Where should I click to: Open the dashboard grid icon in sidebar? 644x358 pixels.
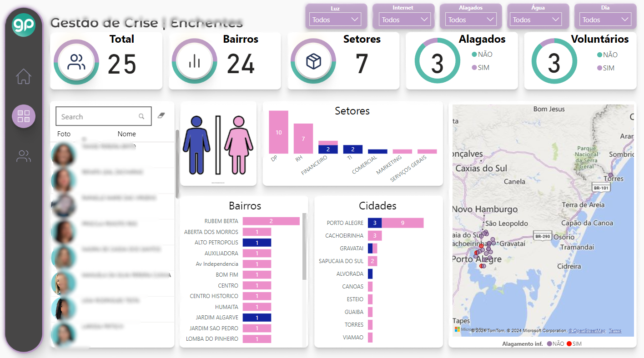(x=24, y=116)
